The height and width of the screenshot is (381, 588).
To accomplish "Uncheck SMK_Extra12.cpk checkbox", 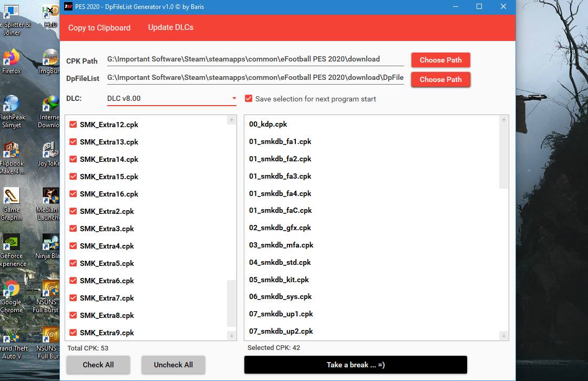I will tap(73, 125).
